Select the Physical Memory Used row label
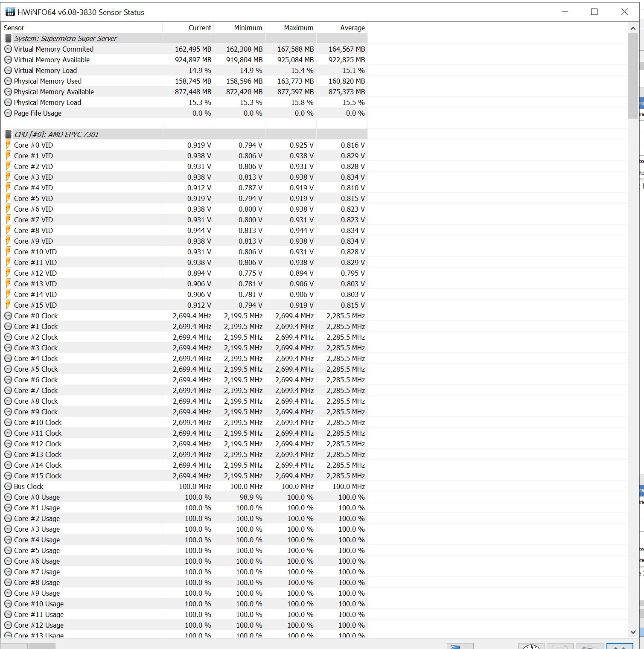The image size is (644, 649). coord(48,81)
